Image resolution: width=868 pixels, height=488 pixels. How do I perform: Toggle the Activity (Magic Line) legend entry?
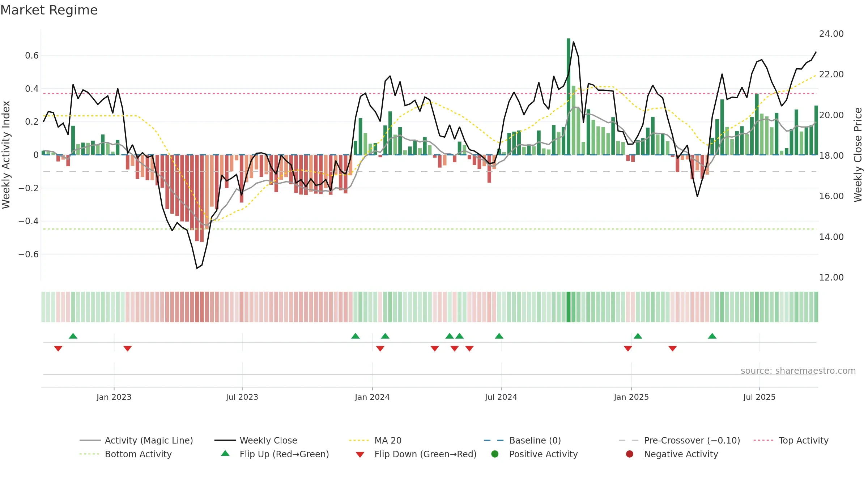pyautogui.click(x=136, y=440)
